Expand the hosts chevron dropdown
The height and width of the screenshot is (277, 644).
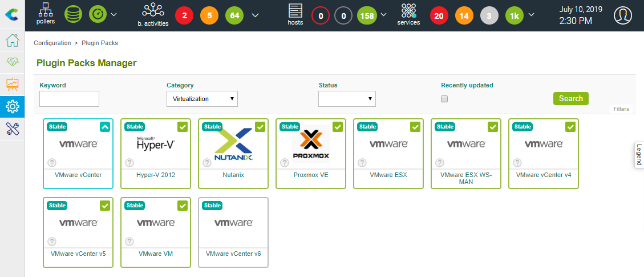384,15
